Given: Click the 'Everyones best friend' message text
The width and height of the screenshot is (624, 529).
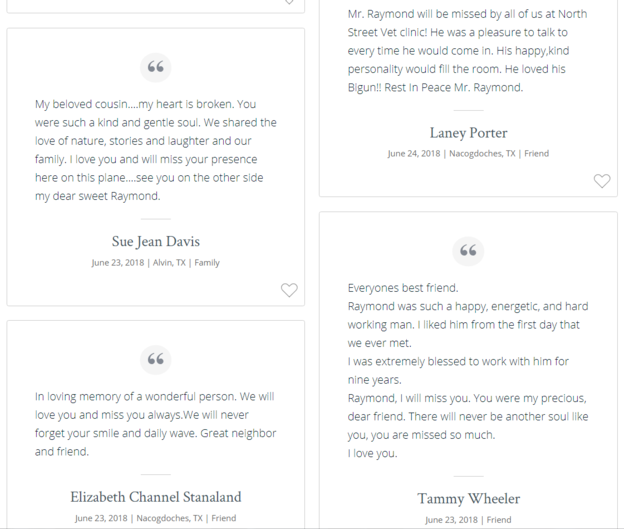Looking at the screenshot, I should coord(468,371).
